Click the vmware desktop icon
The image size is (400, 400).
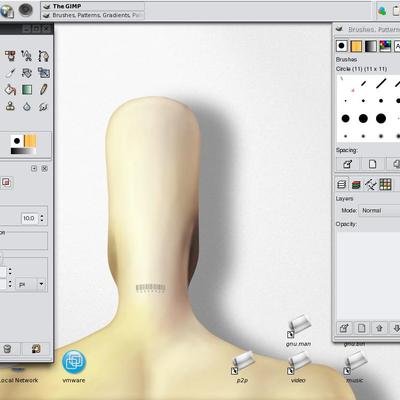[74, 361]
